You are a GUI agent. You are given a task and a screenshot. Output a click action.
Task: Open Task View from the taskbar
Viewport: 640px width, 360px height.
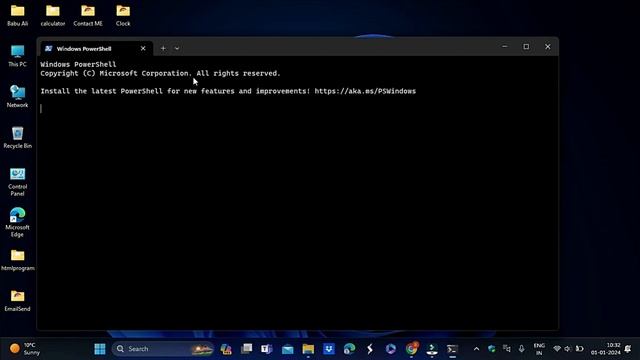pyautogui.click(x=246, y=349)
